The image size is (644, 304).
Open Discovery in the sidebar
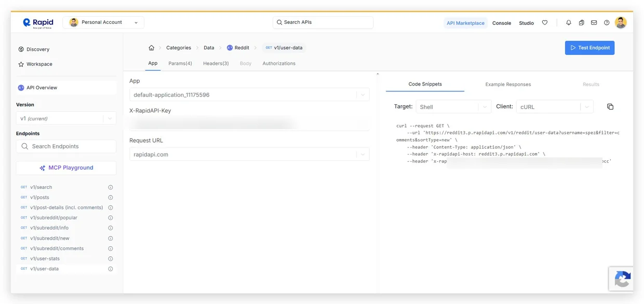tap(38, 49)
